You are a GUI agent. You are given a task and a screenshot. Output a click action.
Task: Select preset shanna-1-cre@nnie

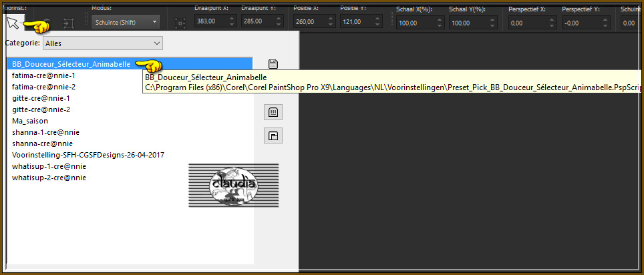pos(130,133)
